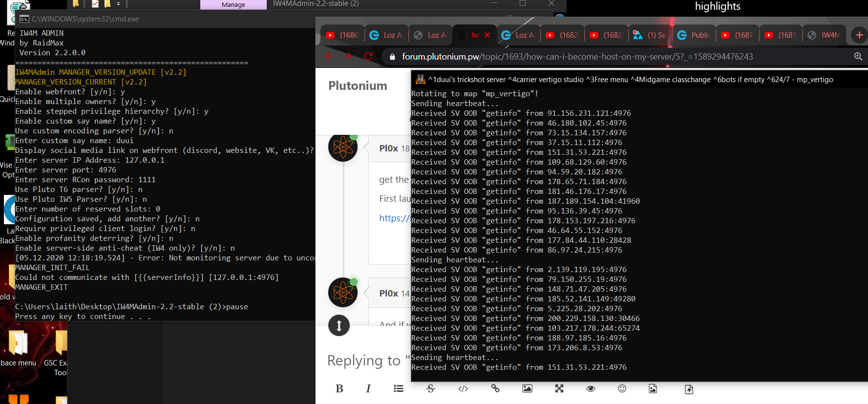Apply strikethrough formatting in the editor
868x404 pixels.
430,388
